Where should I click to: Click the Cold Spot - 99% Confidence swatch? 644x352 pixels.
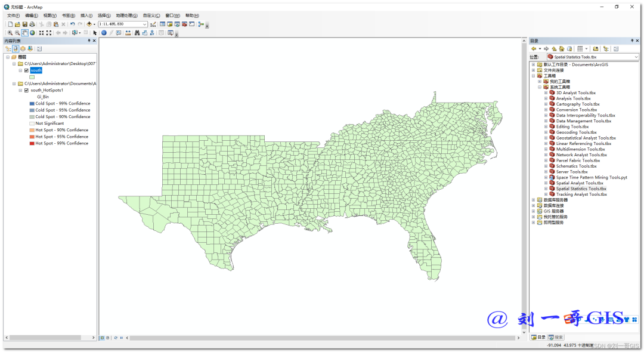click(x=32, y=103)
